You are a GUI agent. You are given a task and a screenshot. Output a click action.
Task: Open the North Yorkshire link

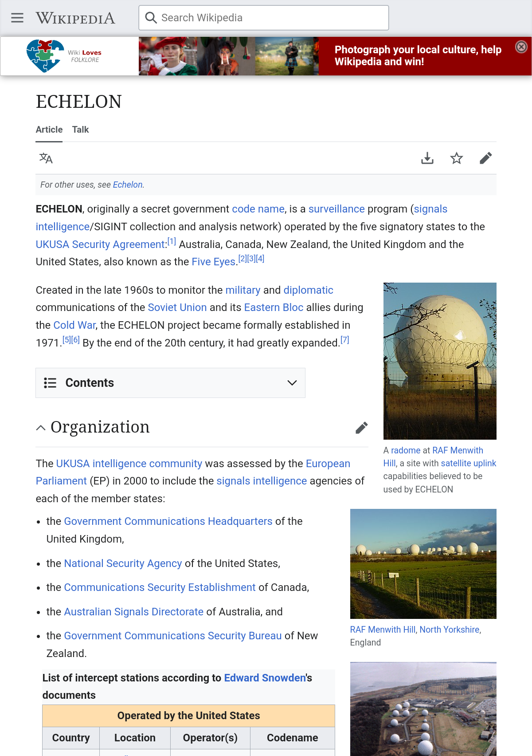tap(450, 630)
